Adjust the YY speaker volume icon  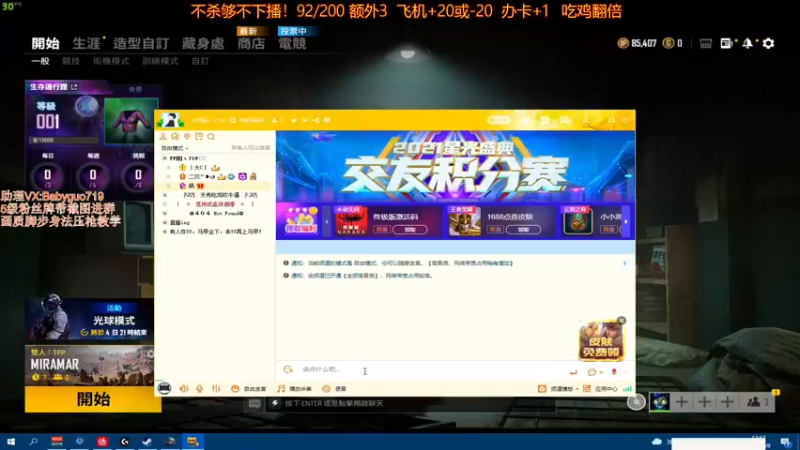point(184,389)
